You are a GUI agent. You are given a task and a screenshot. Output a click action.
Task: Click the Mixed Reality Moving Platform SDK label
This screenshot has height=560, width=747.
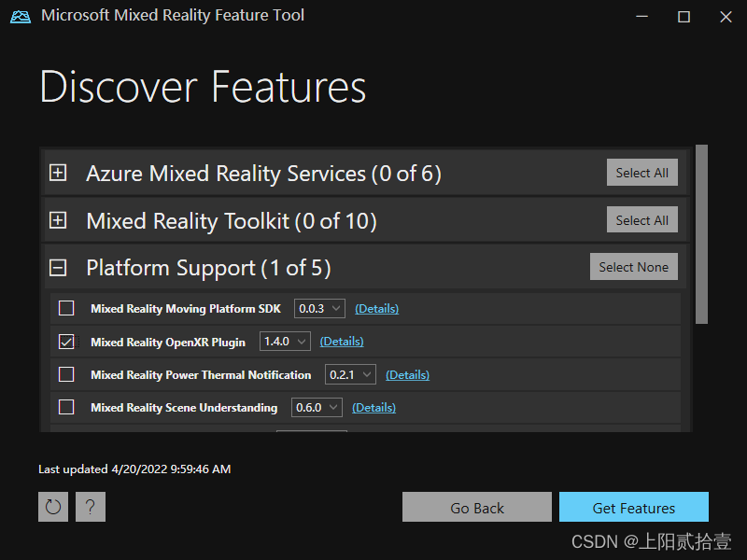tap(186, 309)
